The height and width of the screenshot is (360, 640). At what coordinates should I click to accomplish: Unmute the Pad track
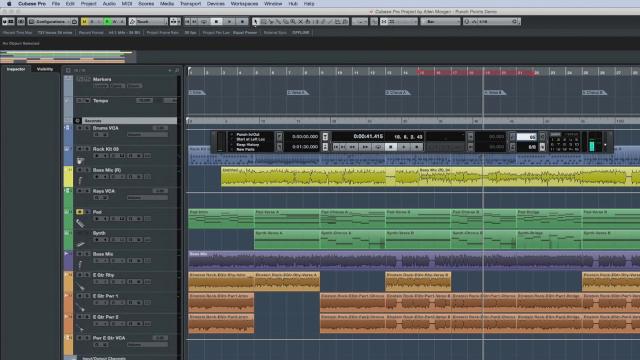coord(80,212)
